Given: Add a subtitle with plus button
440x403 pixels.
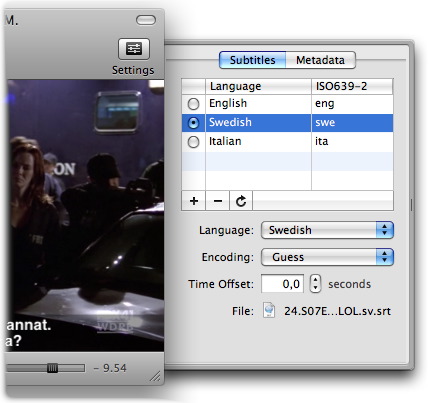Looking at the screenshot, I should coord(194,201).
